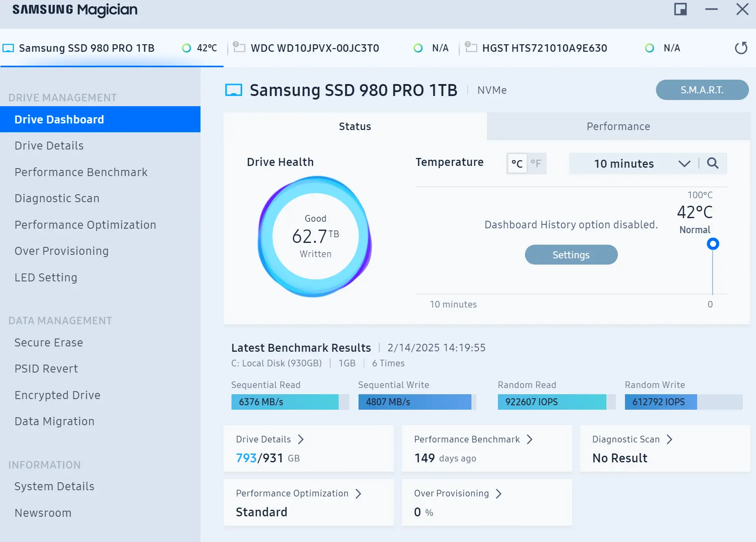
Task: Click the Drive Details card label
Action: point(263,439)
